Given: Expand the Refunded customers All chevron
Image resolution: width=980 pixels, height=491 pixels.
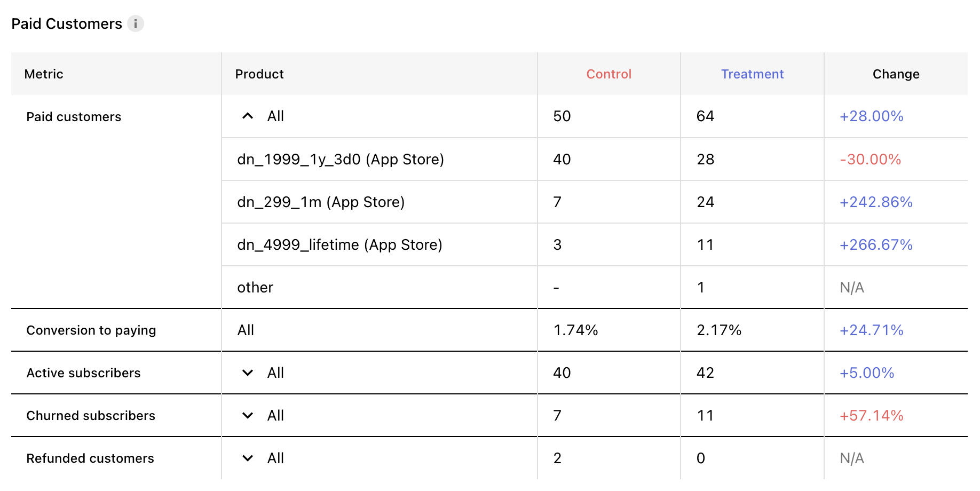Looking at the screenshot, I should pos(248,458).
